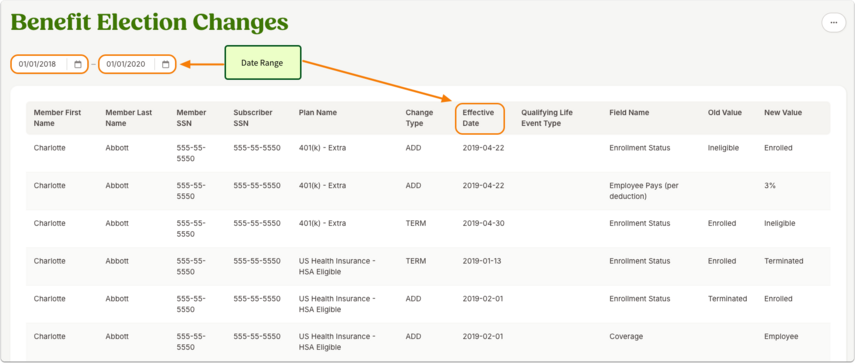Open the end date calendar picker icon
This screenshot has width=855, height=363.
(166, 64)
